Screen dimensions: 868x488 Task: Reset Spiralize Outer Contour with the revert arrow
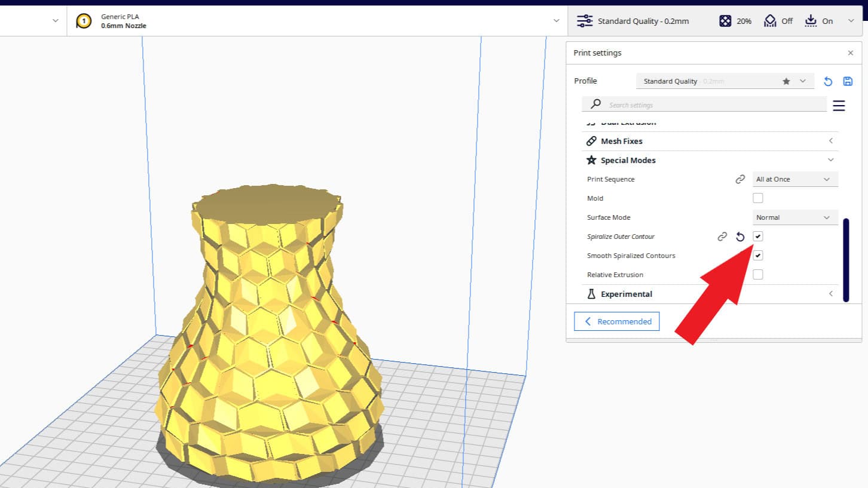pyautogui.click(x=741, y=237)
